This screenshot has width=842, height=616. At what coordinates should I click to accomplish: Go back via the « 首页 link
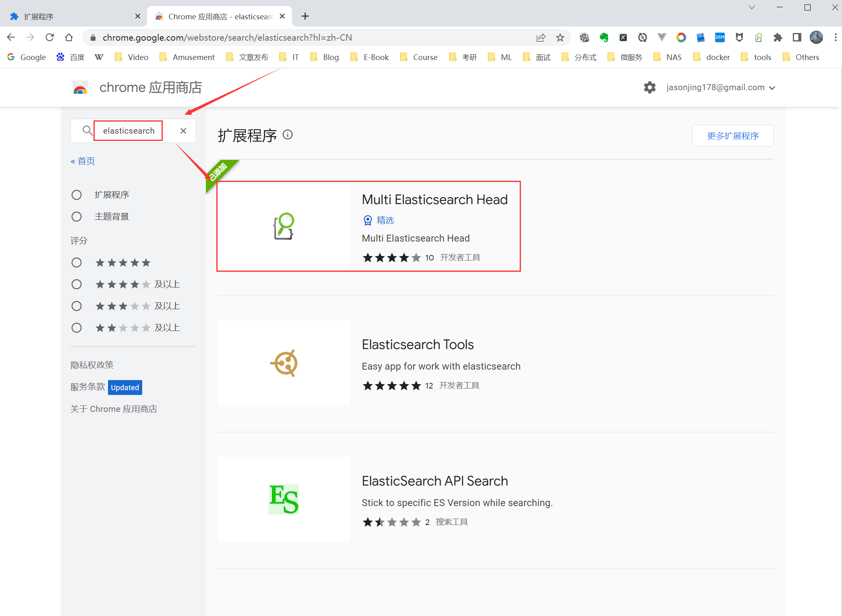coord(83,161)
